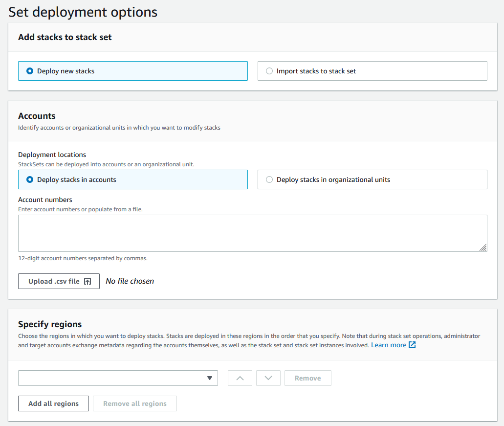Click the caret on the region selector

[x=211, y=378]
